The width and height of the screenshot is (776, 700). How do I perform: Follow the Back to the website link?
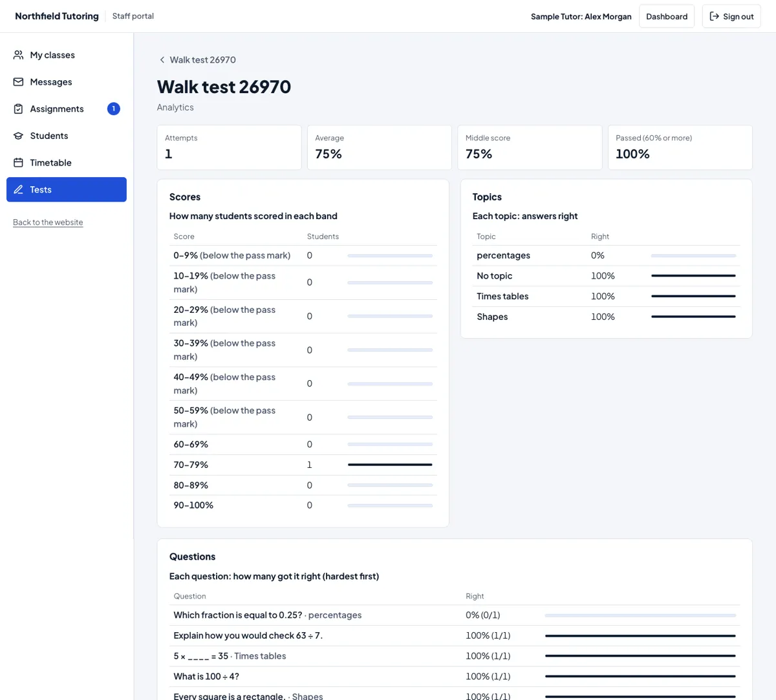click(48, 222)
